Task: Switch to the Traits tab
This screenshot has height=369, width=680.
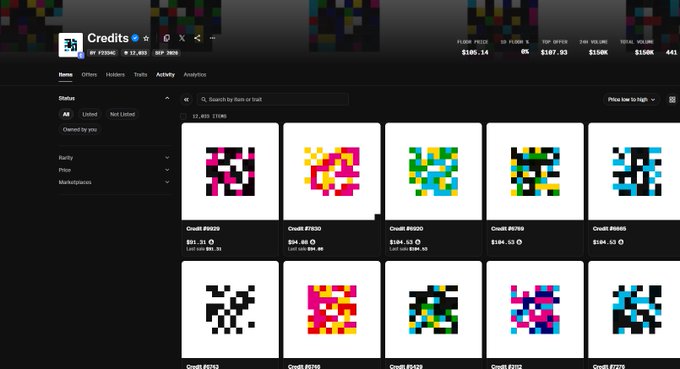Action: (x=141, y=75)
